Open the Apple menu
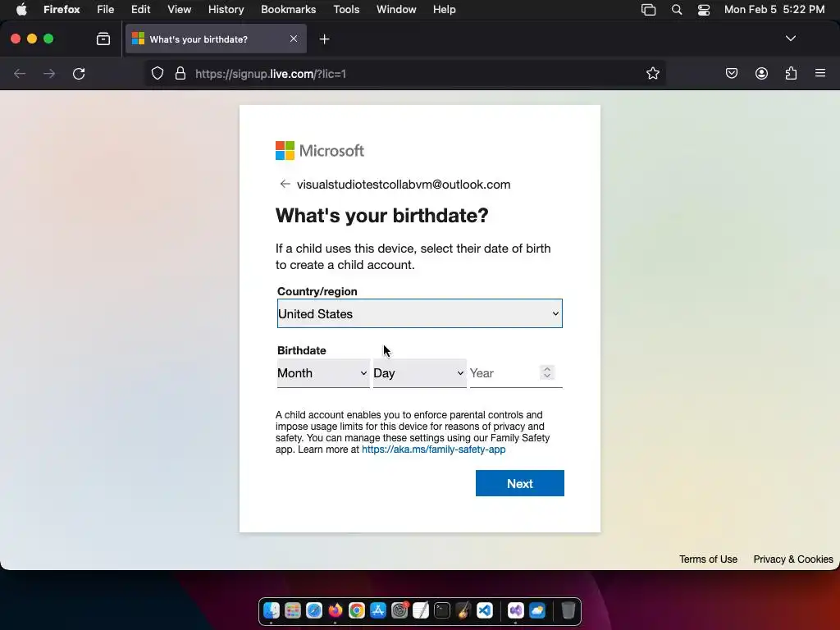 [x=21, y=10]
